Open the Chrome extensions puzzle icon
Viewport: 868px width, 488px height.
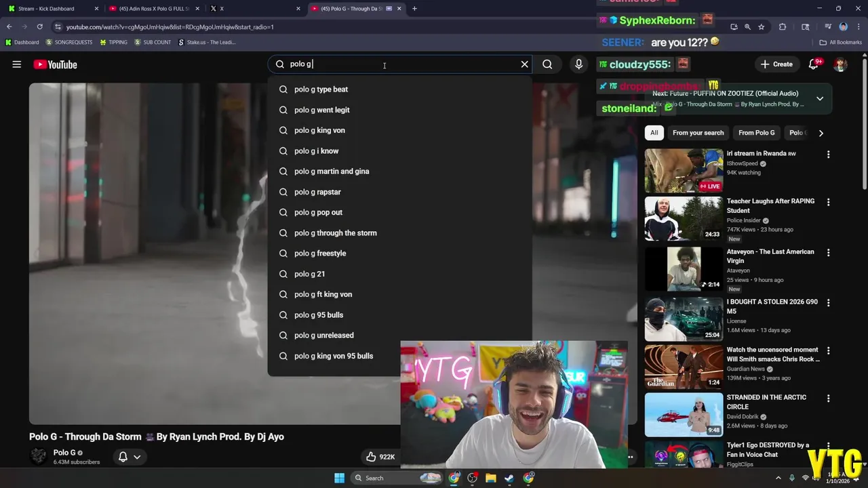click(x=783, y=26)
